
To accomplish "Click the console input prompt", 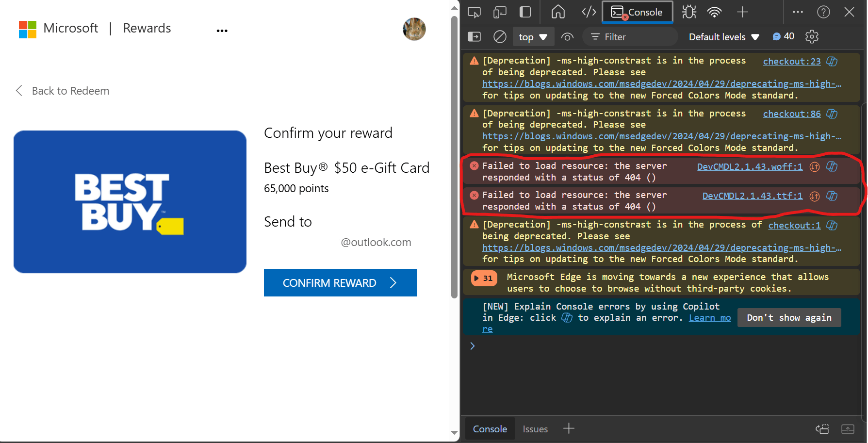I will [665, 346].
